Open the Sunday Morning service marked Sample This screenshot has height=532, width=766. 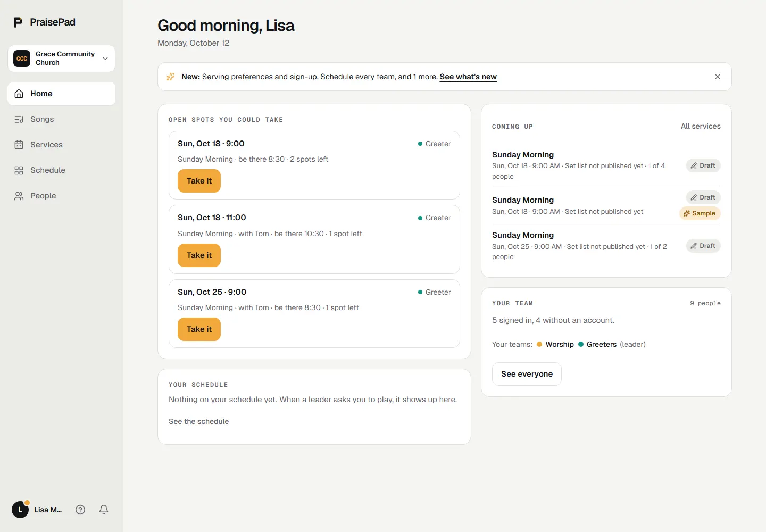(x=606, y=205)
